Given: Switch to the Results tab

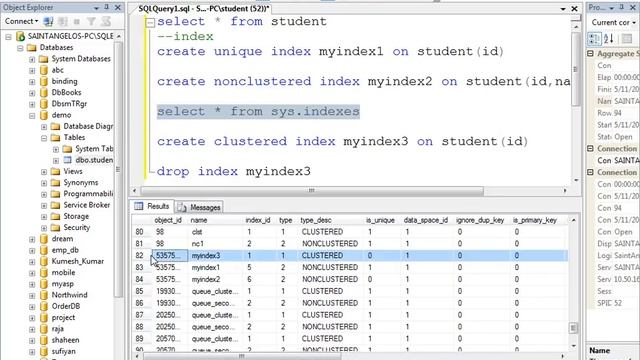Looking at the screenshot, I should coord(151,207).
